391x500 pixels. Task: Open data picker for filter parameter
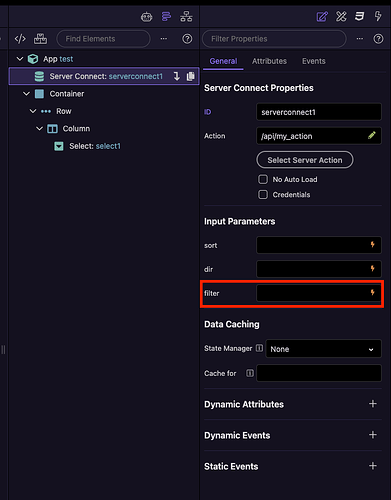pos(373,293)
